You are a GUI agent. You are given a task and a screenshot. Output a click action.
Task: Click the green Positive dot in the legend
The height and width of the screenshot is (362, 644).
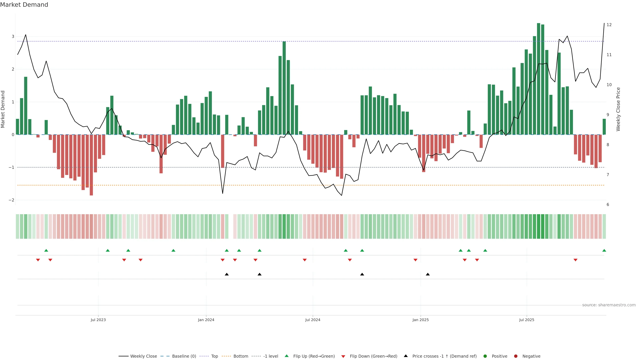coord(485,356)
